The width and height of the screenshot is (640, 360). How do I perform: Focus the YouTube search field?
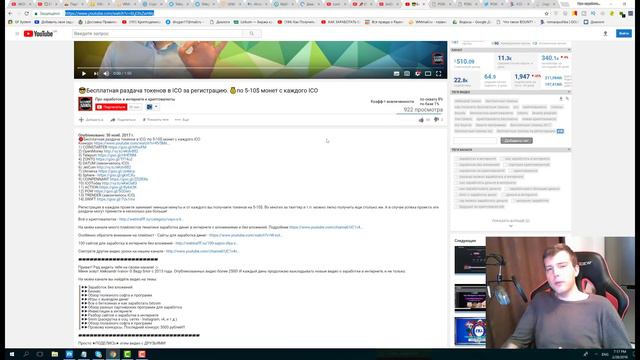(158, 33)
